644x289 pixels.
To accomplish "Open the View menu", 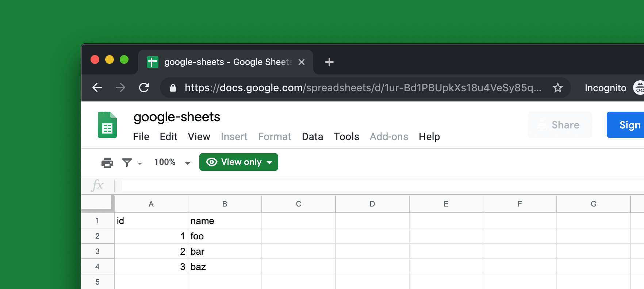I will pyautogui.click(x=199, y=136).
